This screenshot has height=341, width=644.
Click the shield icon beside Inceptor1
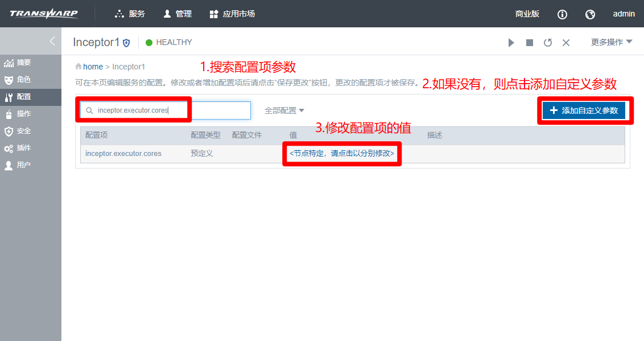(x=126, y=43)
